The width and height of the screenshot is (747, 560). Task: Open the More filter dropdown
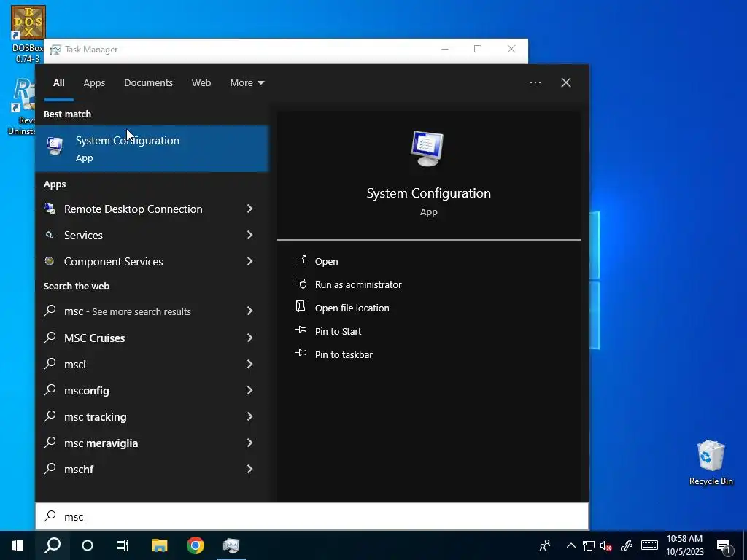(x=247, y=83)
